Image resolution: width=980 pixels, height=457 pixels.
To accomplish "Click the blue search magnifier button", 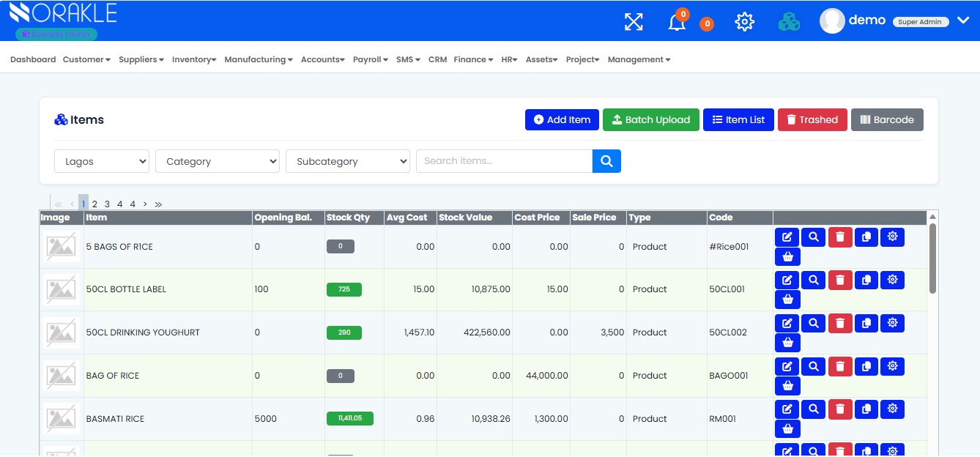I will tap(606, 161).
